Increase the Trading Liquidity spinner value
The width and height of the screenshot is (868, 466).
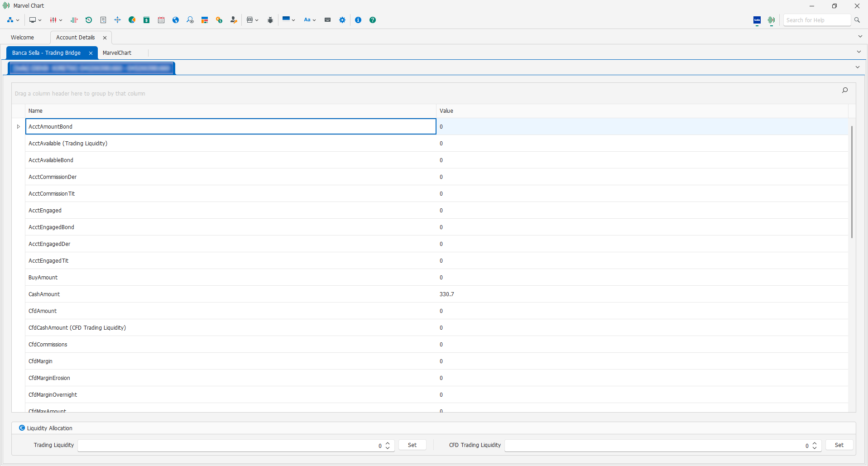coord(388,443)
